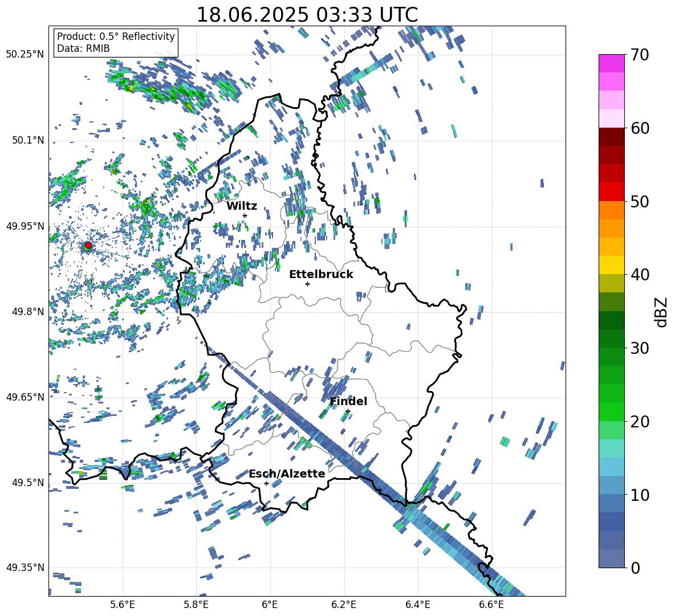The height and width of the screenshot is (616, 675).
Task: Click the 40 tick on colorbar
Action: (640, 275)
